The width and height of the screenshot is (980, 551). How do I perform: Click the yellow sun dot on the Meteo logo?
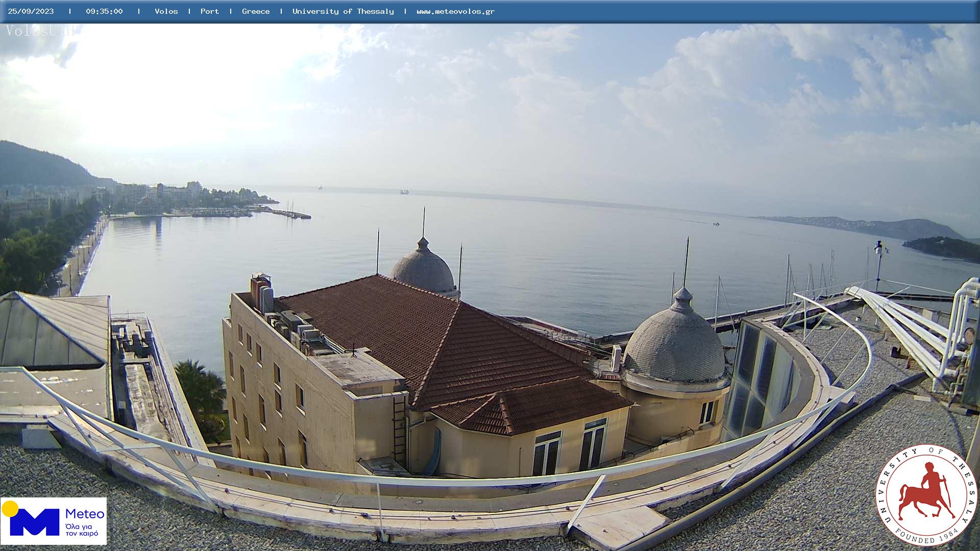[x=10, y=508]
